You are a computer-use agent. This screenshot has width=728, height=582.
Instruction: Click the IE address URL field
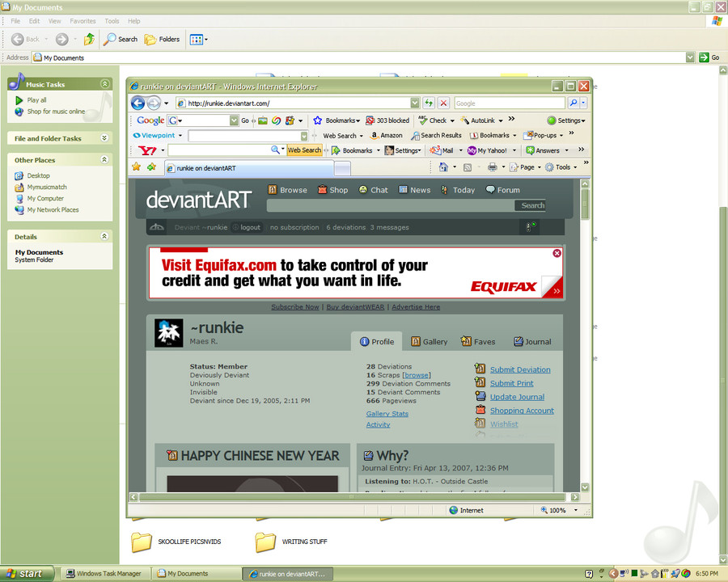pos(298,103)
